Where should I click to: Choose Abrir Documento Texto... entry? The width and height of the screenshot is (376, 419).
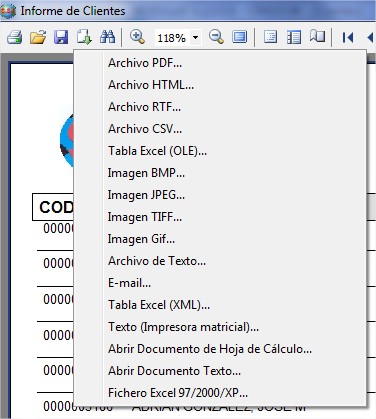point(220,371)
